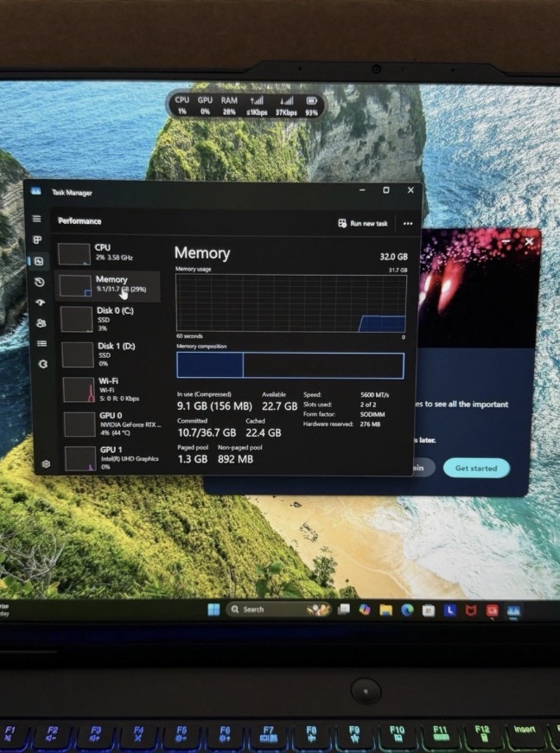Open the three-dot more options menu

coord(408,223)
